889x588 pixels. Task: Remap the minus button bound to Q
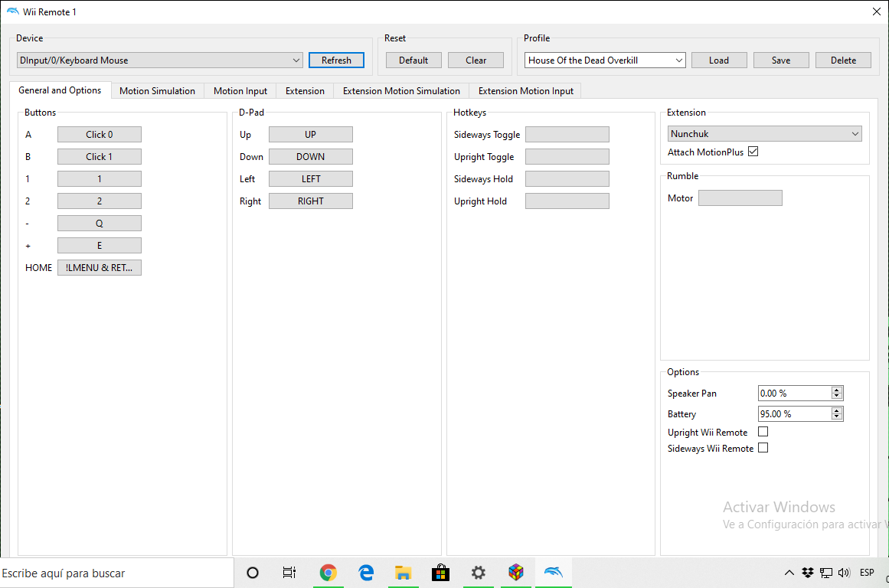click(x=100, y=224)
